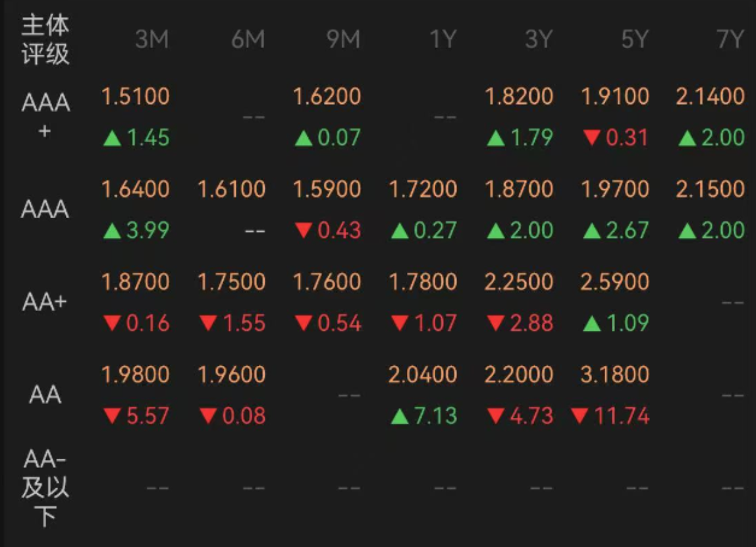Image resolution: width=756 pixels, height=547 pixels.
Task: Click the 1.6100 yield in the 6M column
Action: point(232,190)
